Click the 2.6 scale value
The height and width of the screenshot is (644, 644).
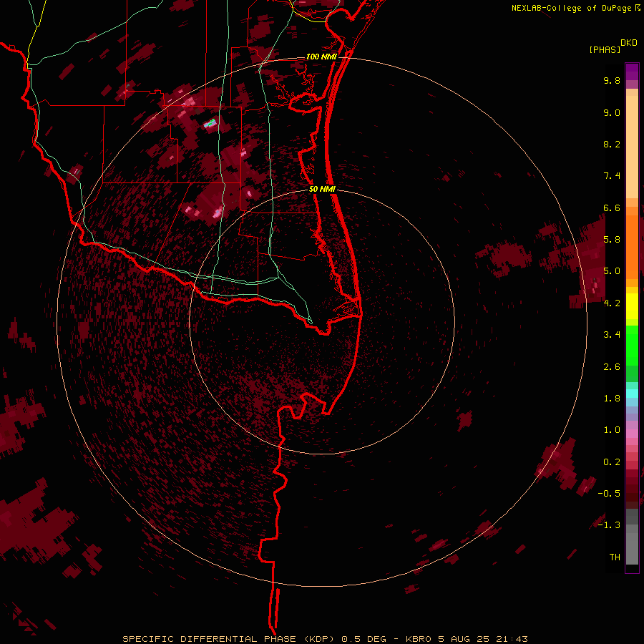(612, 367)
